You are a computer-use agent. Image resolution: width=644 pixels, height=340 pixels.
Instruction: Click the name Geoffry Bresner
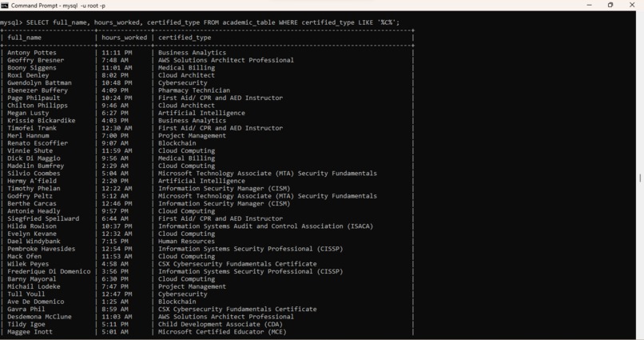tap(35, 60)
